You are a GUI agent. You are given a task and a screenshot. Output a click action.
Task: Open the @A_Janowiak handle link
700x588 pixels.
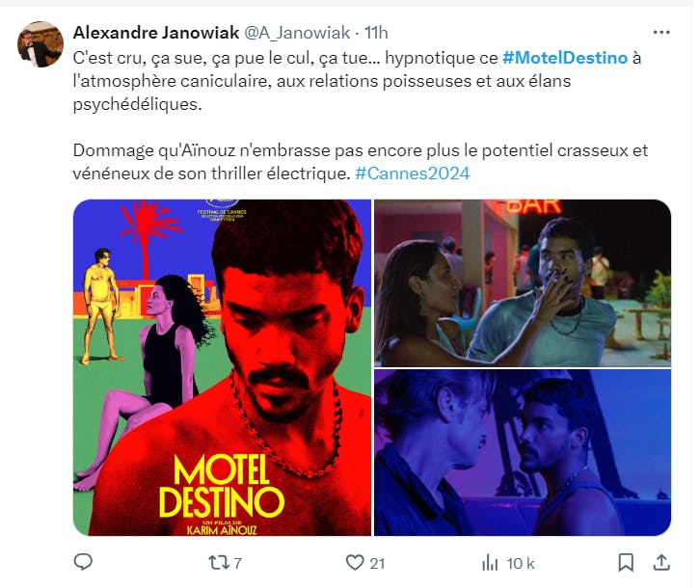(x=297, y=33)
